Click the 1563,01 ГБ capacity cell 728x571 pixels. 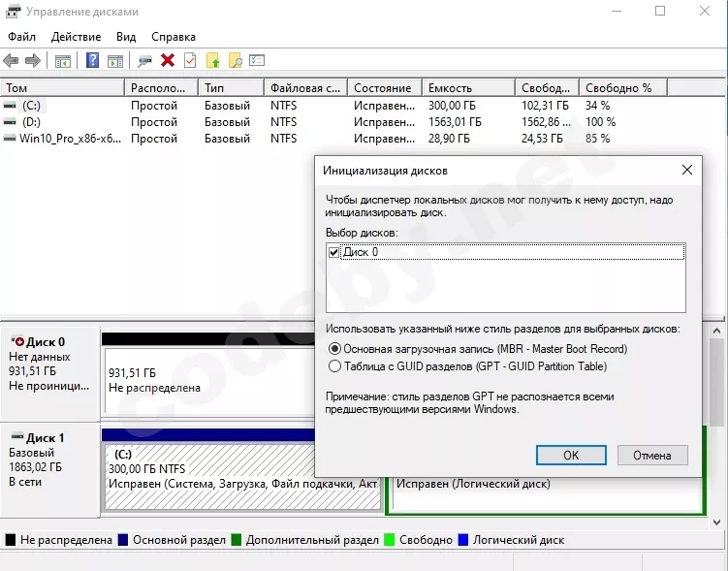click(x=455, y=122)
